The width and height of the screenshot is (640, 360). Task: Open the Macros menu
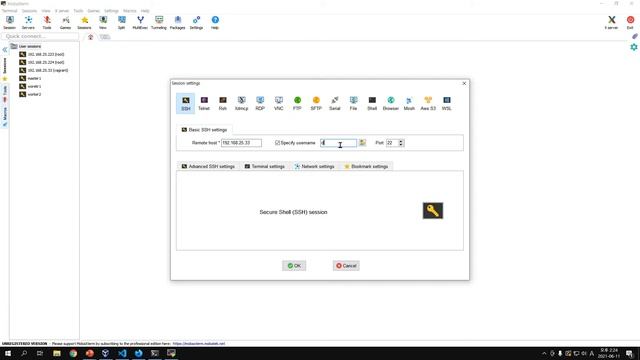click(130, 11)
